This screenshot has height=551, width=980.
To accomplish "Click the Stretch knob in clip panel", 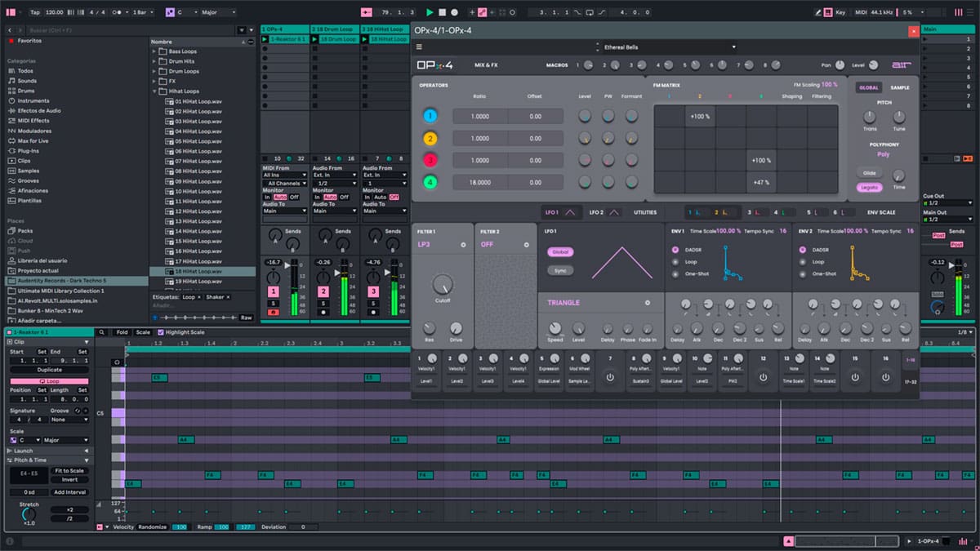I will [x=29, y=513].
